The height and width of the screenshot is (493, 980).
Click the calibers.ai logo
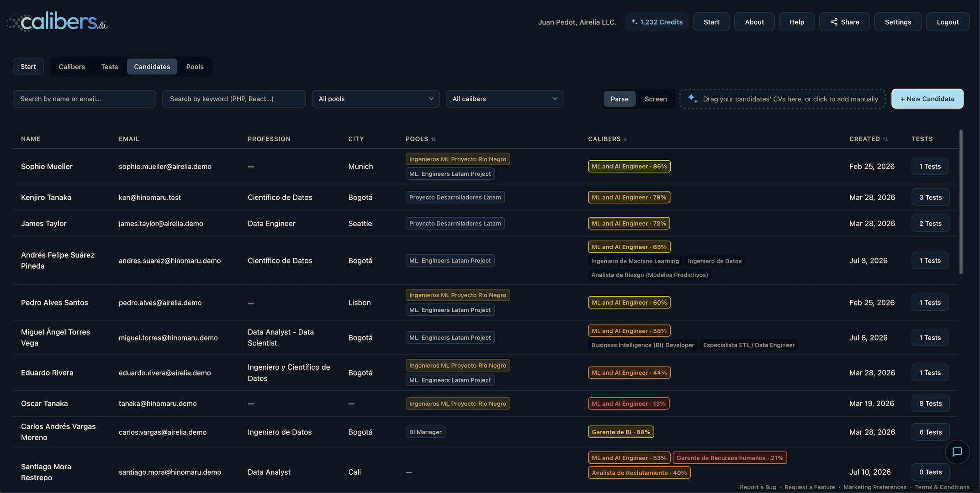pos(57,22)
